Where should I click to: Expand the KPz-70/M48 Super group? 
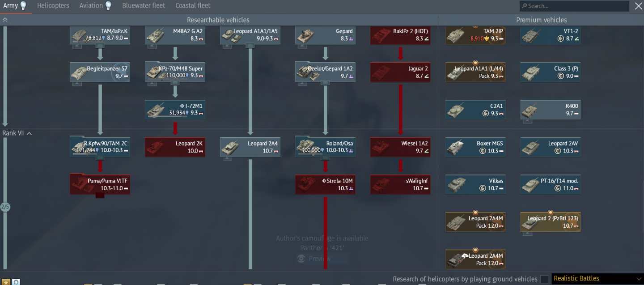[x=175, y=83]
